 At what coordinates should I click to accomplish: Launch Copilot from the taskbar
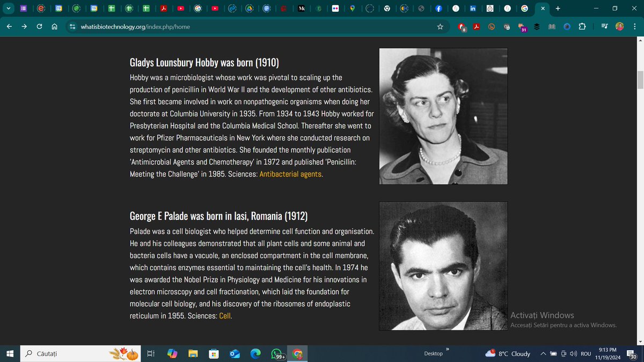(x=172, y=353)
